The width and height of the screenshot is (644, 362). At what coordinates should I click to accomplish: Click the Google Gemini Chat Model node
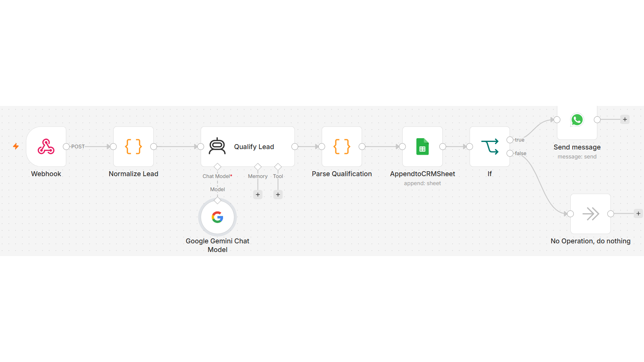(x=217, y=217)
